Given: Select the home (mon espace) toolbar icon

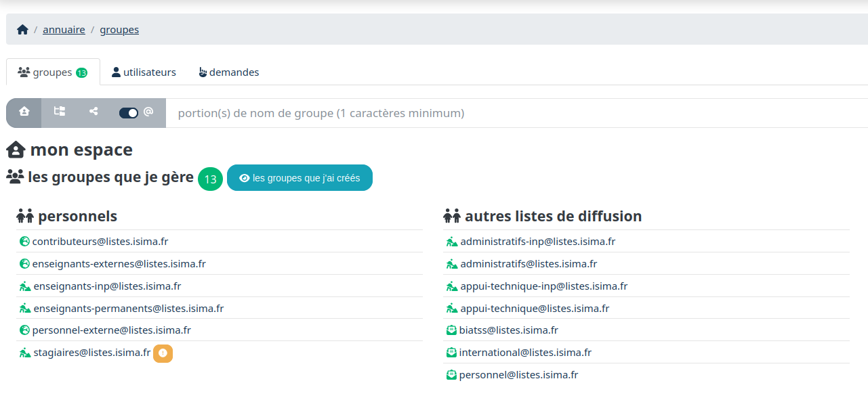Looking at the screenshot, I should click(x=23, y=112).
